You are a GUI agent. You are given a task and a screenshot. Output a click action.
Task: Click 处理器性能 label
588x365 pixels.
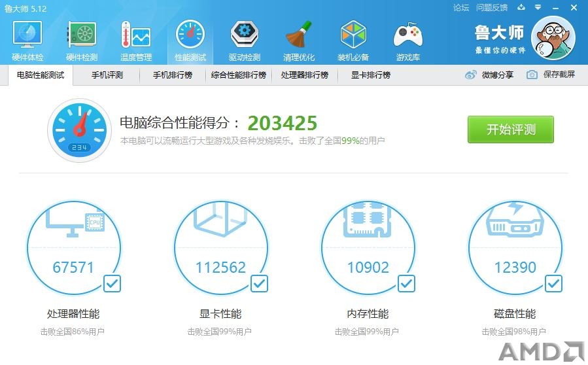[x=73, y=313]
